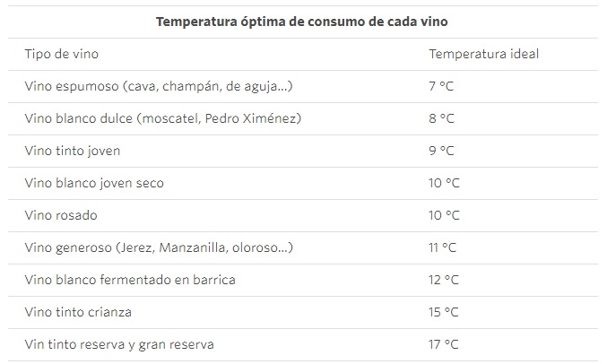Screen dimensions: 616x364
Task: Select the "Vino espumoso" row label
Action: point(158,86)
